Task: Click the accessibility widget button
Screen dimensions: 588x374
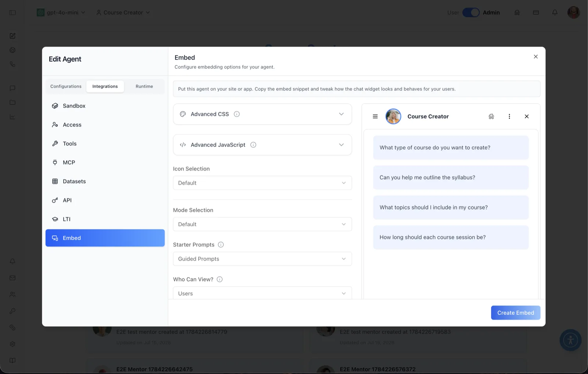Action: click(570, 340)
